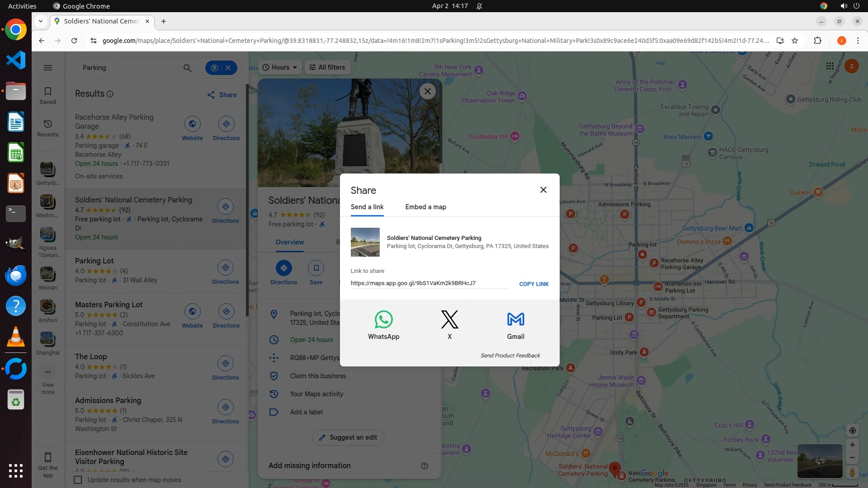This screenshot has width=868, height=488.
Task: Share the link on X
Action: 449,324
